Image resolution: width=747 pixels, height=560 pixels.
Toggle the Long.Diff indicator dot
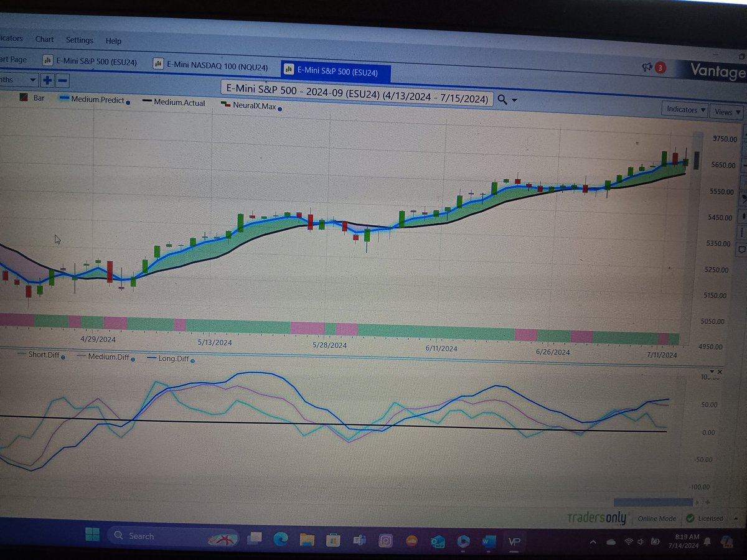point(192,361)
